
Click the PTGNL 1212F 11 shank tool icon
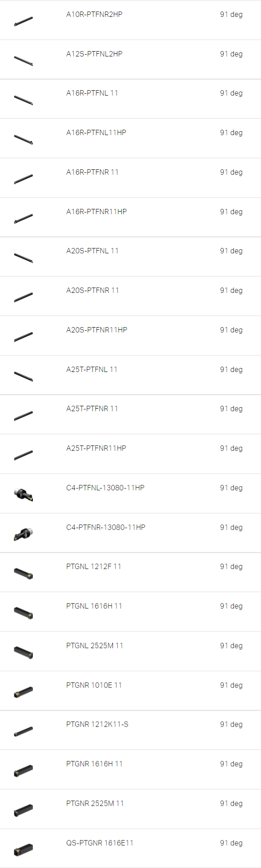24,573
